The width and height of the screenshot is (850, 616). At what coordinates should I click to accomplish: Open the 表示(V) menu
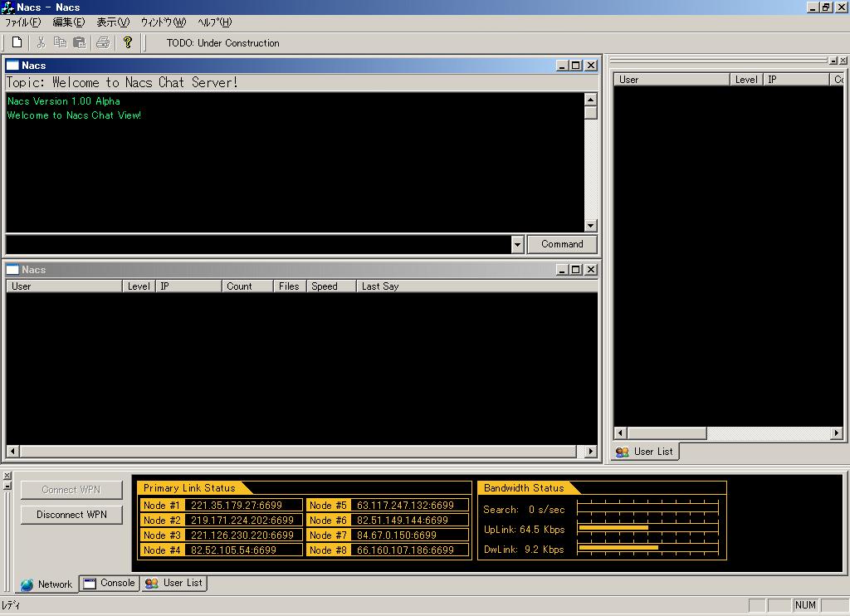point(113,22)
